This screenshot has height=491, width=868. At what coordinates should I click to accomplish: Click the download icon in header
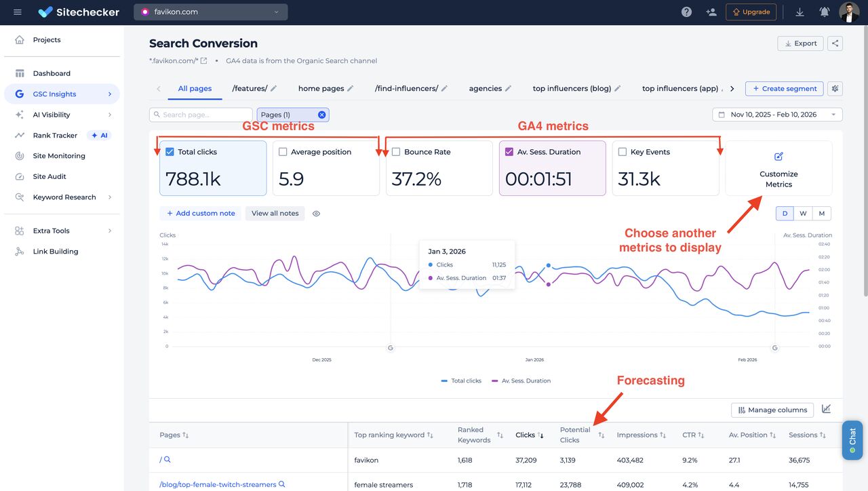click(800, 12)
